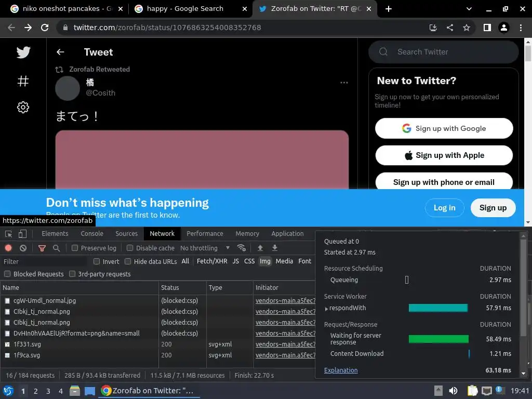Open the taskbar volume icon
532x399 pixels.
(453, 391)
